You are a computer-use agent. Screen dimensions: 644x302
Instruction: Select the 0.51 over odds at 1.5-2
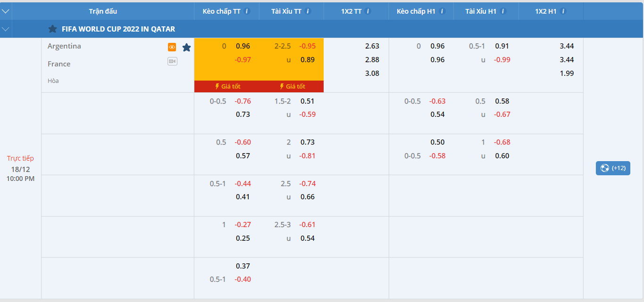click(x=308, y=101)
